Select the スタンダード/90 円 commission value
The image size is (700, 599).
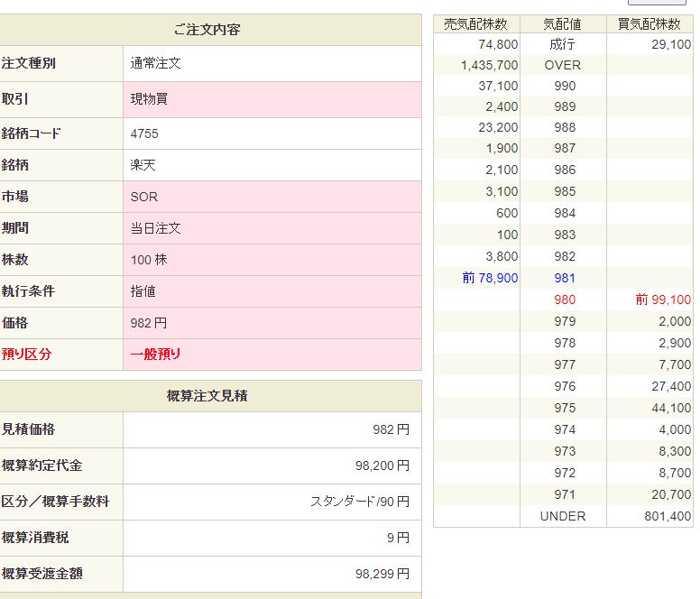(360, 502)
